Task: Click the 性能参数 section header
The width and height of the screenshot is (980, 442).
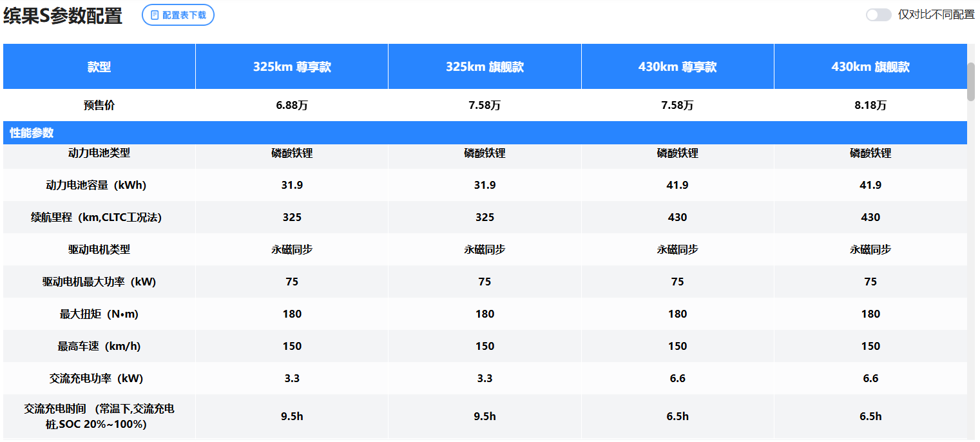Action: tap(485, 133)
